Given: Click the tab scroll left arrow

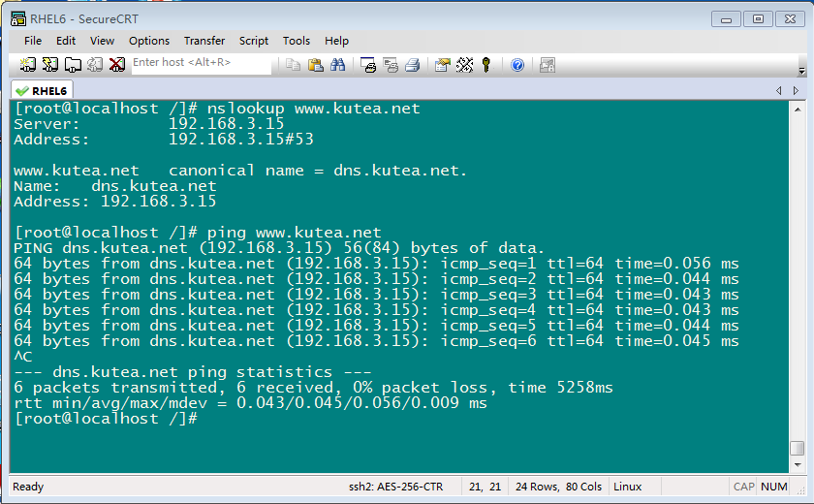Looking at the screenshot, I should click(779, 90).
